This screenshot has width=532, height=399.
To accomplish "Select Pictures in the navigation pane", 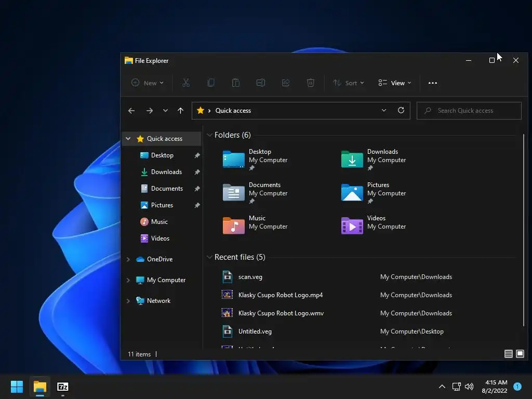I will [162, 205].
